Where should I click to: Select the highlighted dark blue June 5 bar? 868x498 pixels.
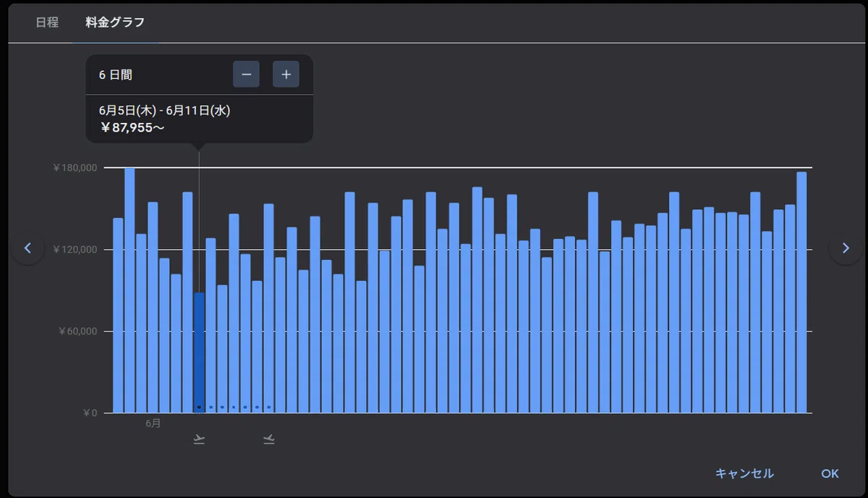(x=199, y=353)
